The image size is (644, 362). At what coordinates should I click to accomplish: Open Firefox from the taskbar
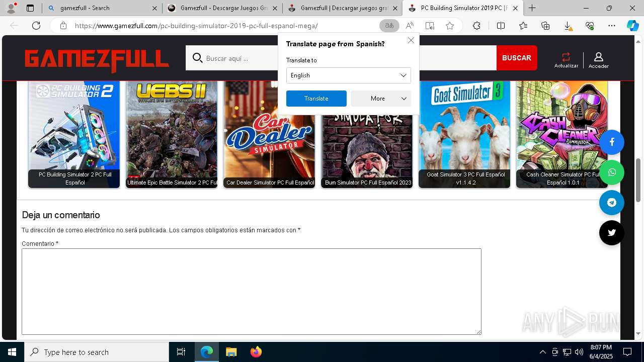[x=256, y=352]
